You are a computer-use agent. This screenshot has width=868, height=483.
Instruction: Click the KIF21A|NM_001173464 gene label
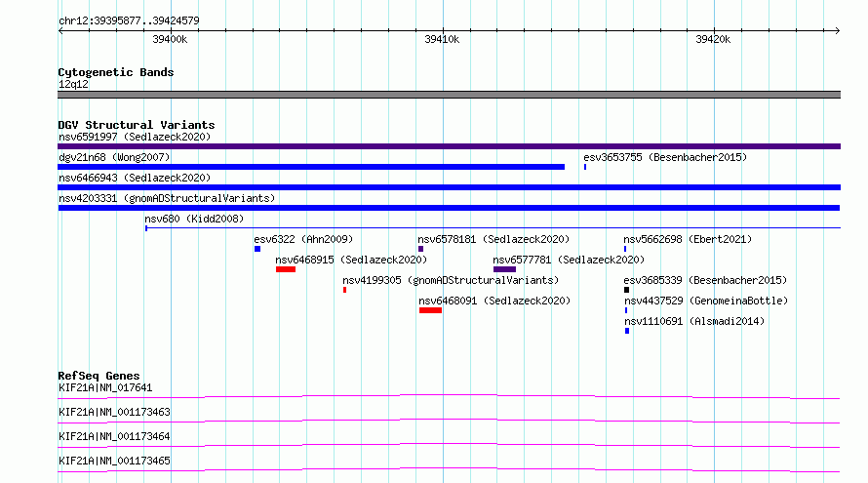coord(114,436)
